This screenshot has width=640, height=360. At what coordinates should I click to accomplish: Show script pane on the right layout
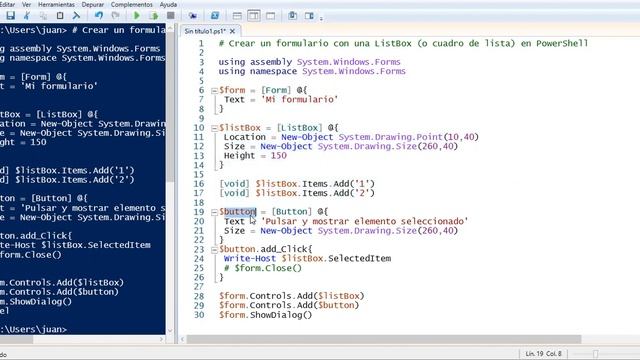coord(254,16)
